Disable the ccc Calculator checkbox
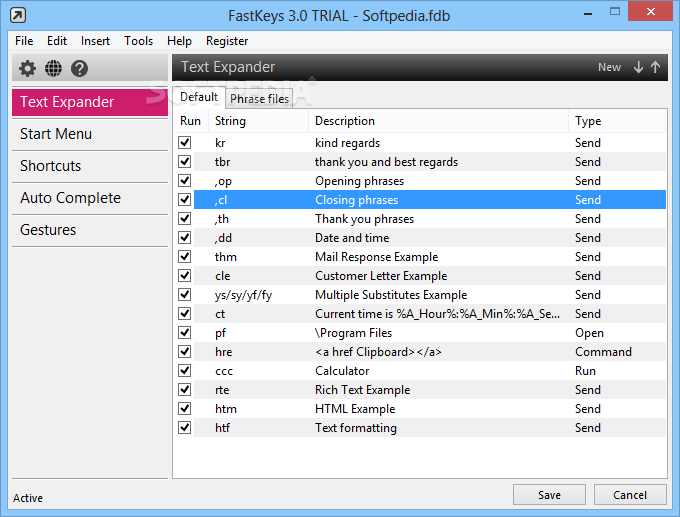 (185, 370)
